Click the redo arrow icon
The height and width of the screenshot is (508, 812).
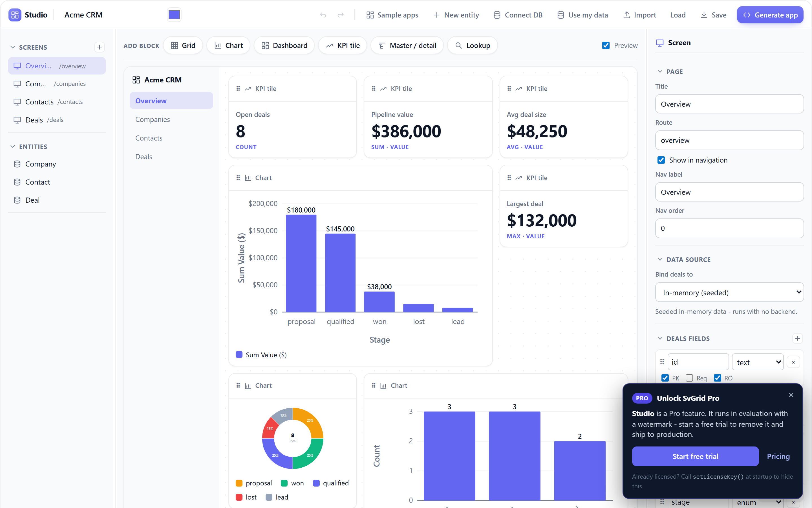(x=341, y=15)
